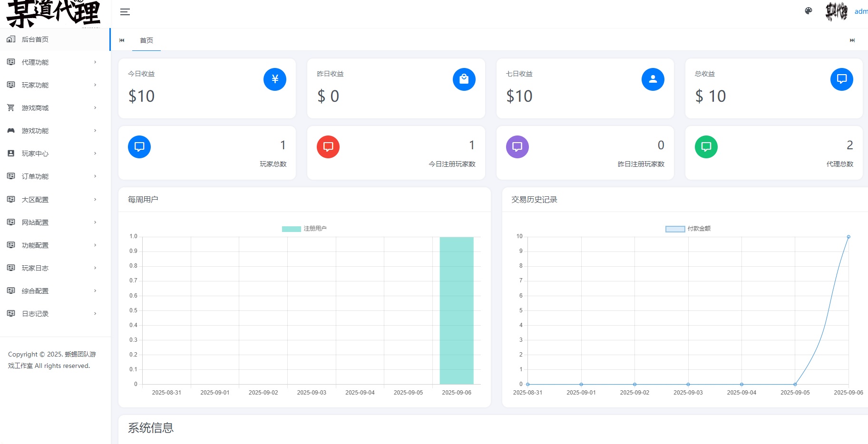Open the theme palette icon
The height and width of the screenshot is (444, 868).
pos(808,11)
